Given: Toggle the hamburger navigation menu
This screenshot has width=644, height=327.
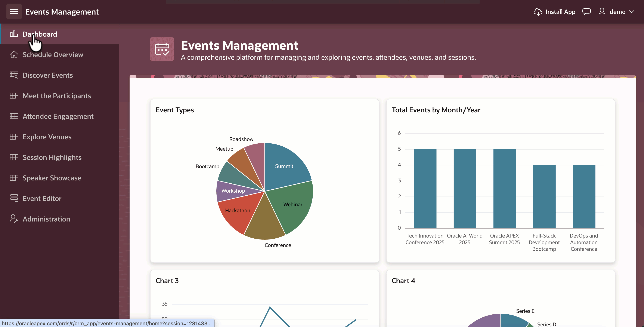Looking at the screenshot, I should [x=14, y=12].
